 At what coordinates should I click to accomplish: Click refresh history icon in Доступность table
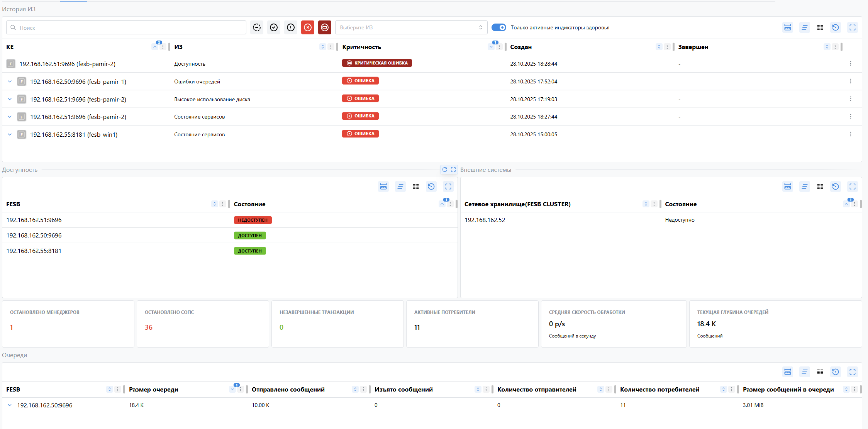431,187
